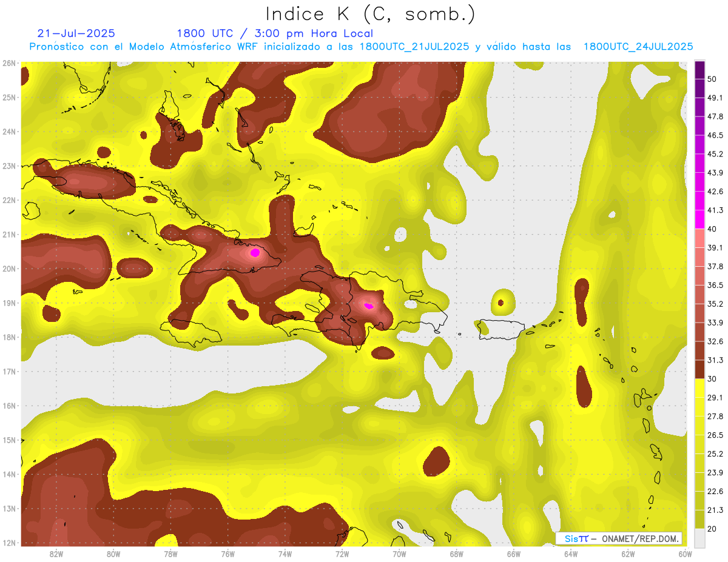This screenshot has width=728, height=562.
Task: Click the '50' colorbar value
Action: pyautogui.click(x=712, y=79)
